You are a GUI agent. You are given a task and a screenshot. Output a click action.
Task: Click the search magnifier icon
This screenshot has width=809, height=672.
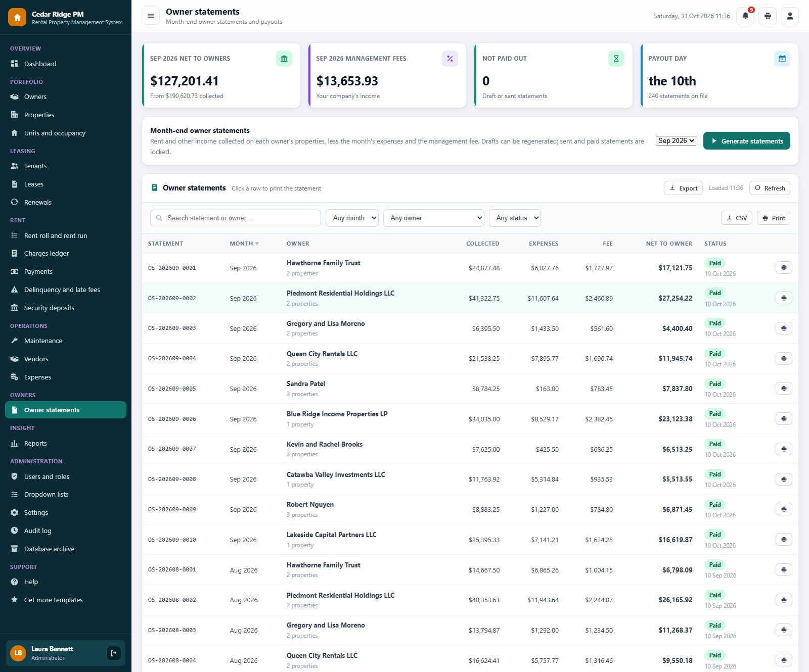(159, 218)
